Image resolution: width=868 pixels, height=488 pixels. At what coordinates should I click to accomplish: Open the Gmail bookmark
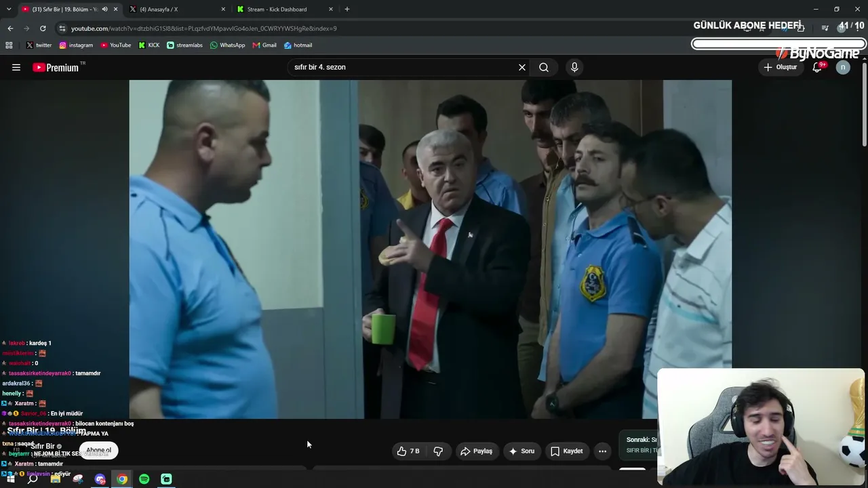(264, 45)
